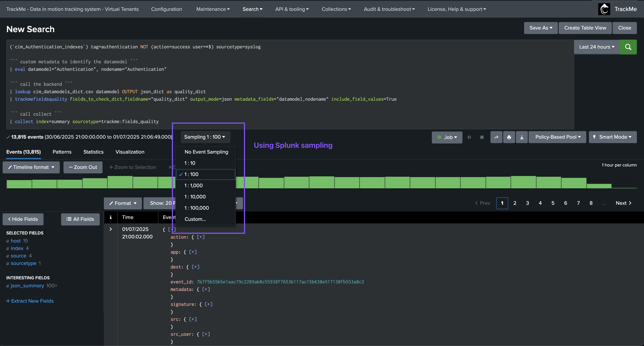Expand the app JSON node
Image resolution: width=644 pixels, height=346 pixels.
pyautogui.click(x=193, y=252)
